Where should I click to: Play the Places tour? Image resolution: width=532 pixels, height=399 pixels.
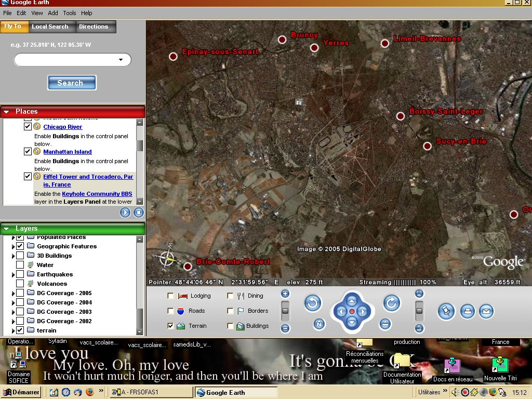125,212
